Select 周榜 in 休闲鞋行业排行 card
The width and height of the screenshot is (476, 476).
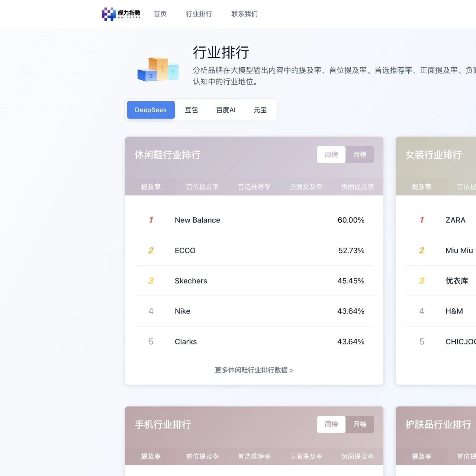pyautogui.click(x=331, y=154)
